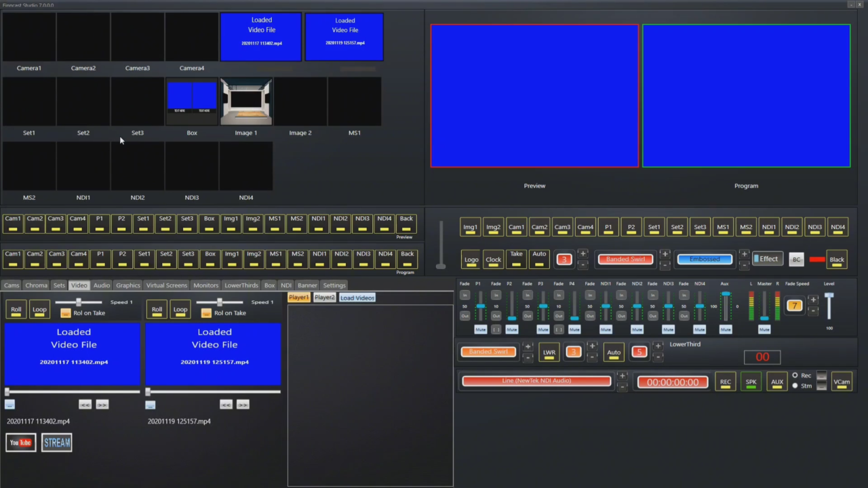Click the Load Videos button
Image resolution: width=868 pixels, height=488 pixels.
[x=357, y=298]
